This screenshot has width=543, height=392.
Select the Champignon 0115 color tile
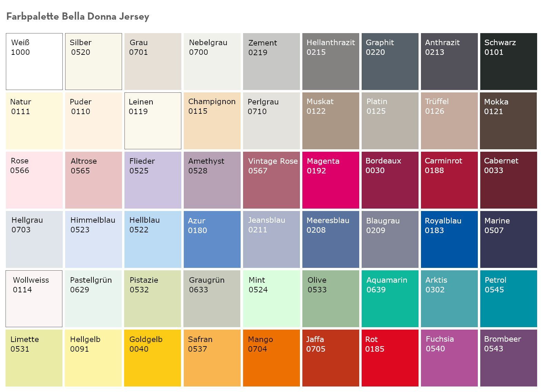click(212, 121)
